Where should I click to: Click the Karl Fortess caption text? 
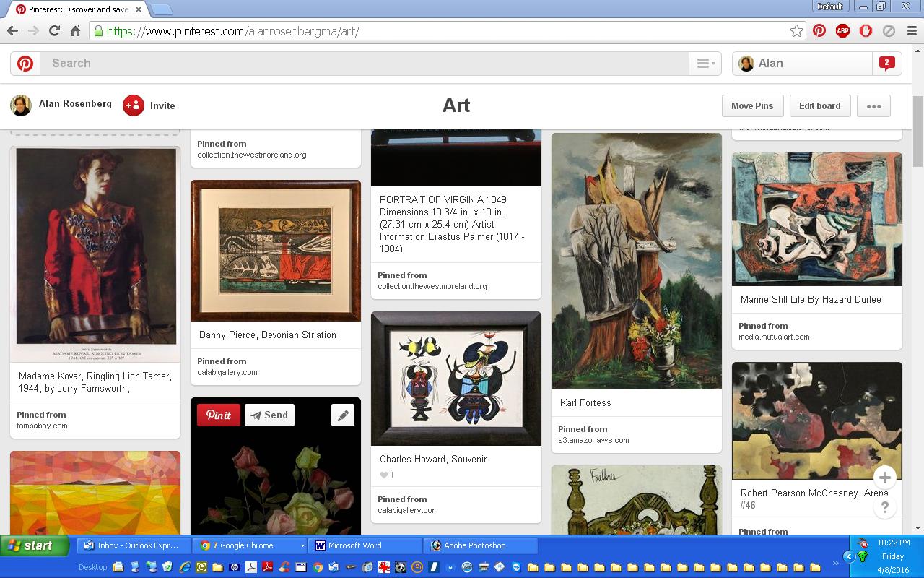coord(585,403)
